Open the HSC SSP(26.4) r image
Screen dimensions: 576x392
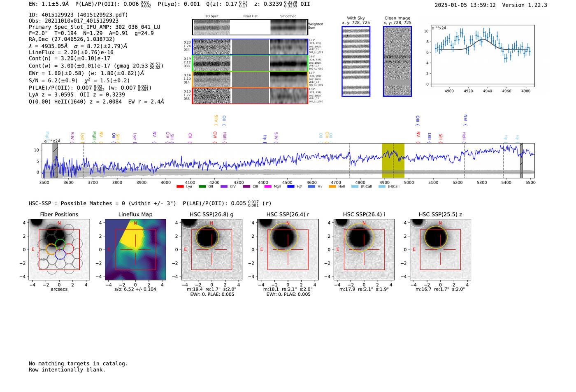[288, 250]
